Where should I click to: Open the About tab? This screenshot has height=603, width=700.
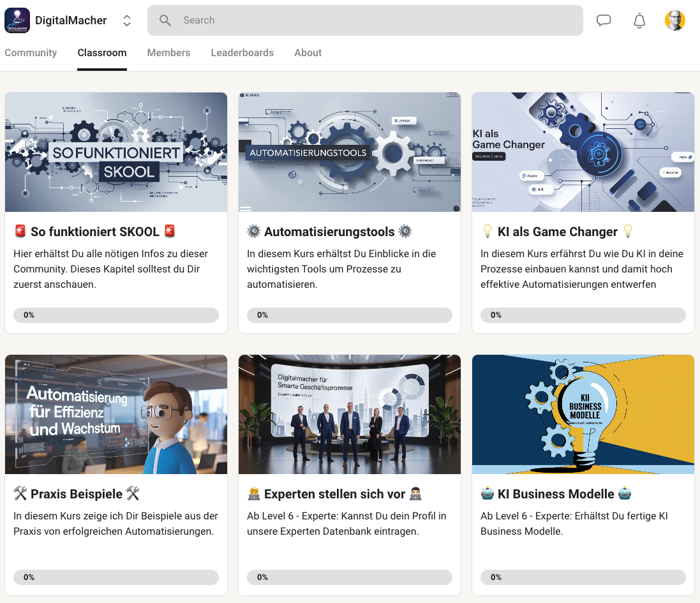pos(308,53)
